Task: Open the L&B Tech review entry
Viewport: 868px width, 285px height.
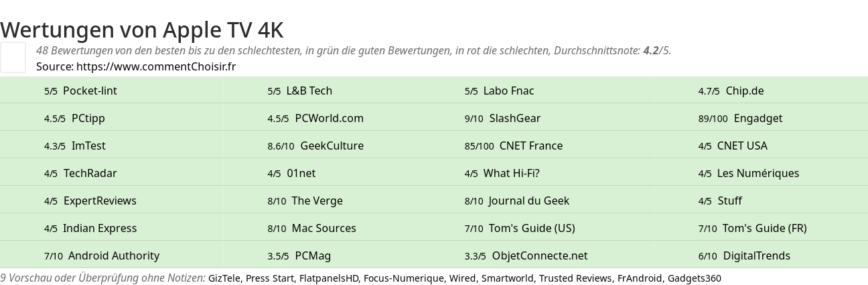Action: [299, 91]
